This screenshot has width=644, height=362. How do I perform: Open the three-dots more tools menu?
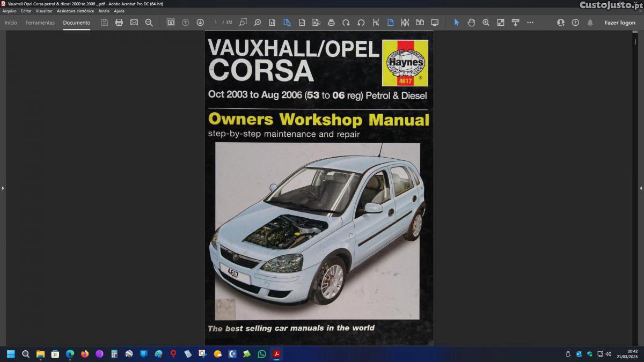point(530,23)
